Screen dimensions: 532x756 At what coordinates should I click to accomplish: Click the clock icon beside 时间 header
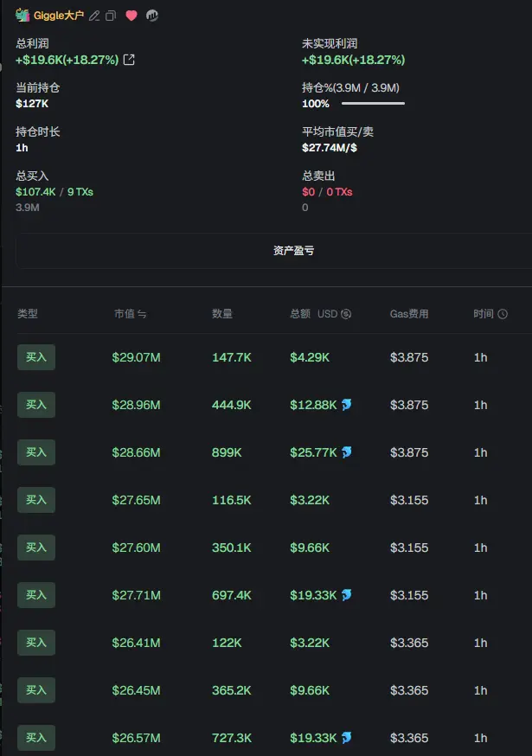pos(503,314)
